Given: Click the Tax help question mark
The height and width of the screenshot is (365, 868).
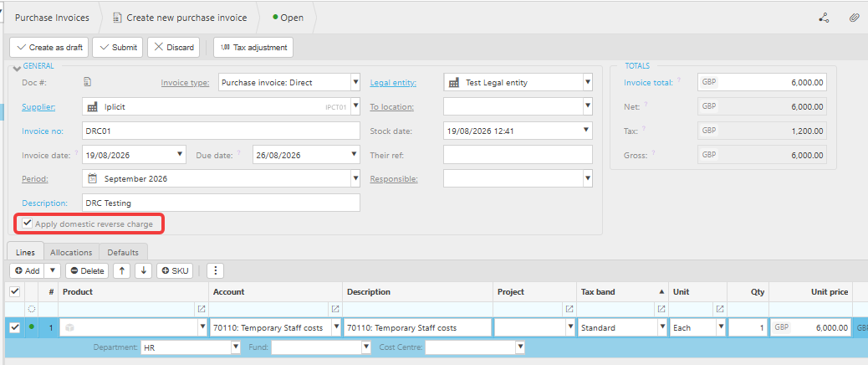Looking at the screenshot, I should coord(643,129).
